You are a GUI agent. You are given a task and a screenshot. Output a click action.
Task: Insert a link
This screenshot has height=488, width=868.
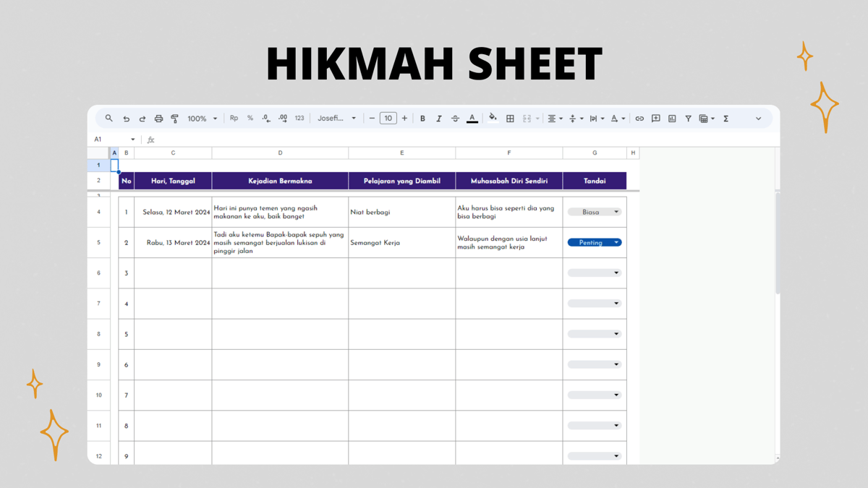tap(639, 119)
